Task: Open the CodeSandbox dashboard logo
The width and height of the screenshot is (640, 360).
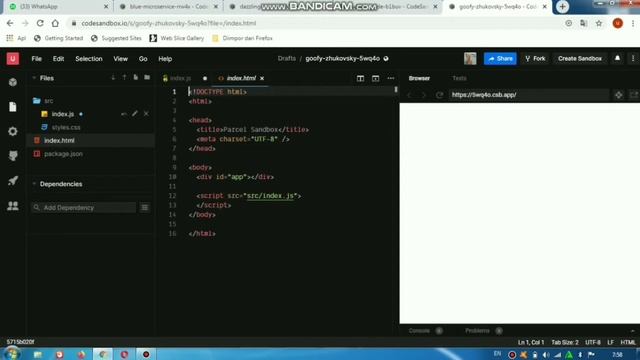Action: [13, 59]
